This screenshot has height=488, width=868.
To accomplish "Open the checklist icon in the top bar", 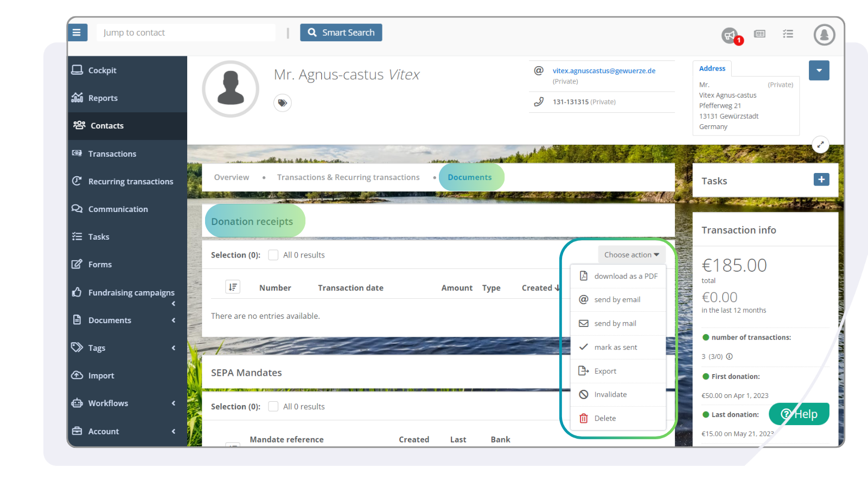I will pyautogui.click(x=788, y=34).
